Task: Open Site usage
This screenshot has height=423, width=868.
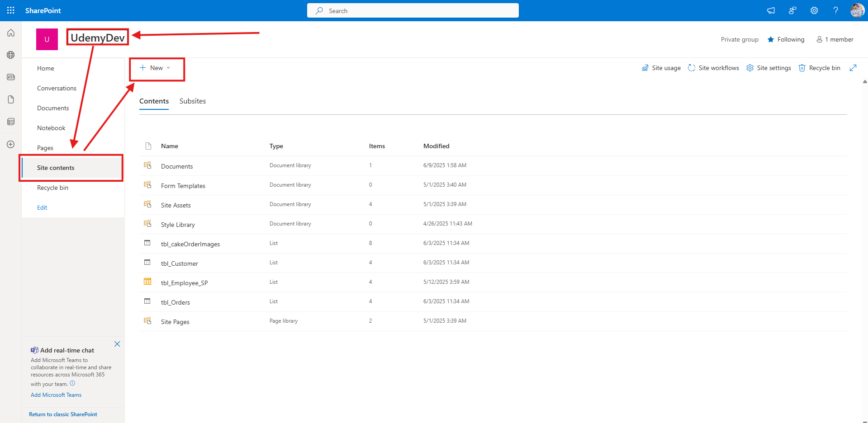Action: (661, 68)
